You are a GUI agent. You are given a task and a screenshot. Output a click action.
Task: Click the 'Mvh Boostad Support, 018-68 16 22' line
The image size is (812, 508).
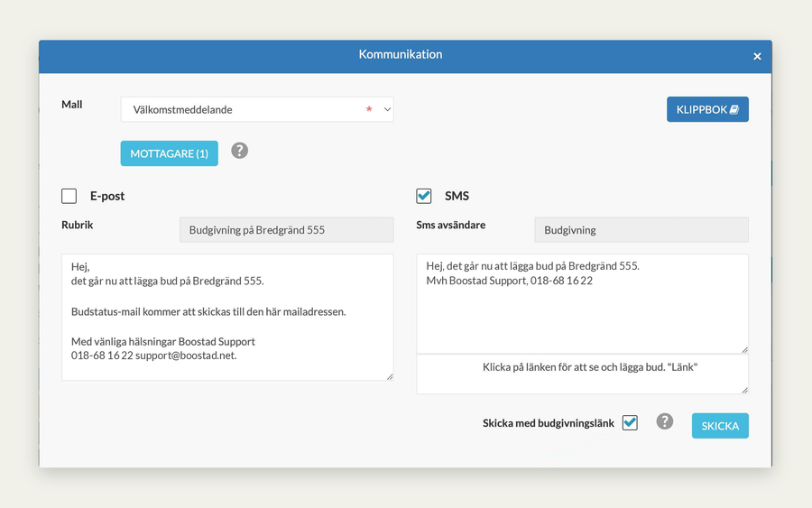tap(509, 281)
